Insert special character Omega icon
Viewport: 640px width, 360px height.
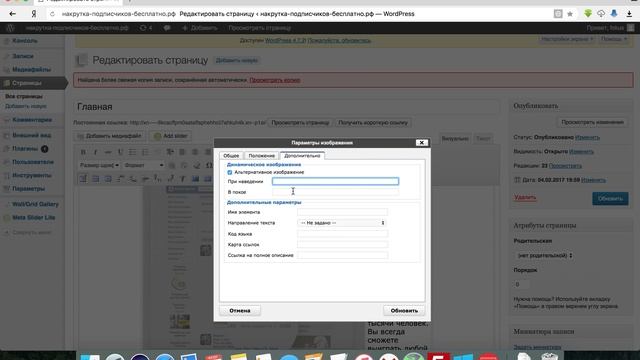[x=209, y=165]
